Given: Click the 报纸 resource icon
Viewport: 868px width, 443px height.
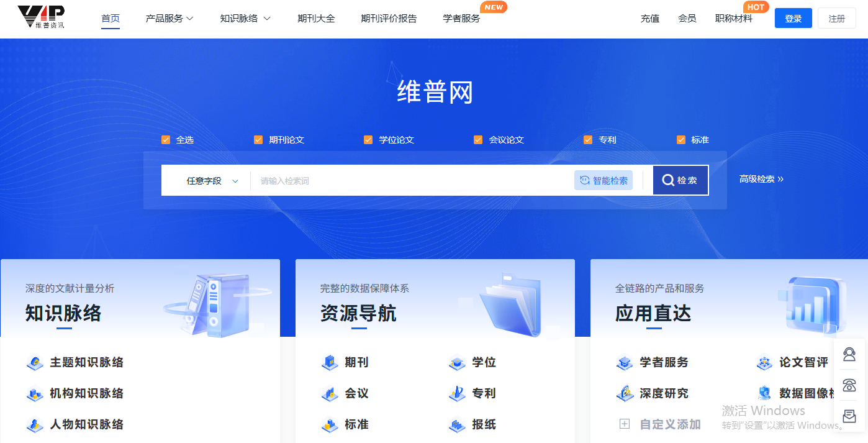Looking at the screenshot, I should point(457,424).
